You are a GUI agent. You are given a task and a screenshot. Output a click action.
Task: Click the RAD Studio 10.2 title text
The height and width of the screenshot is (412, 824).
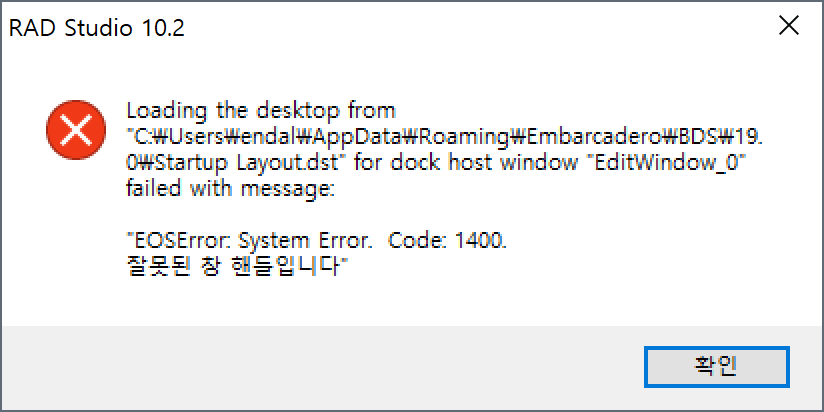[x=97, y=28]
